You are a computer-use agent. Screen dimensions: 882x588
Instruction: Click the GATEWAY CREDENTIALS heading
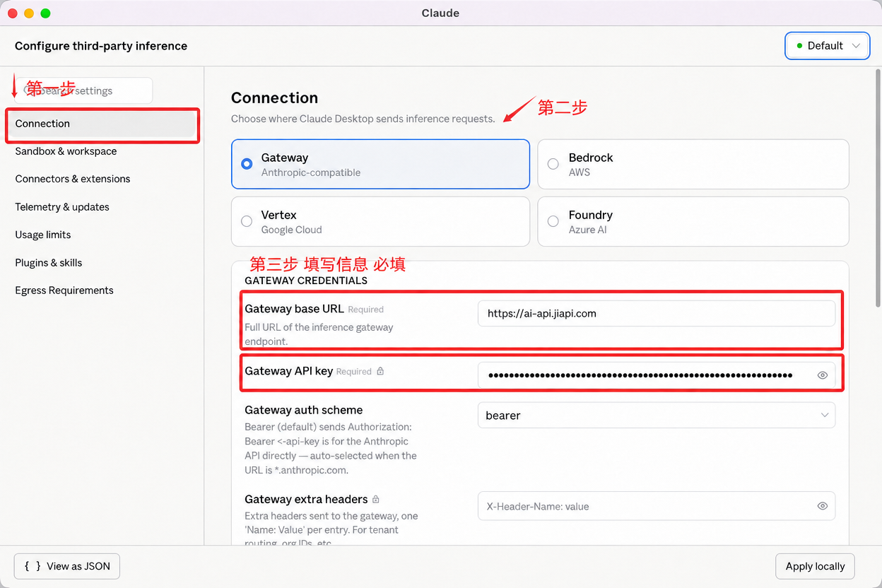point(306,281)
